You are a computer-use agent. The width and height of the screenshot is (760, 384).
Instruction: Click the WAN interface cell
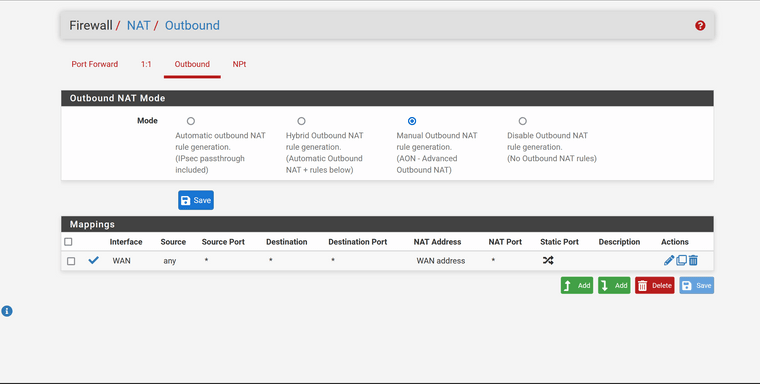[121, 261]
